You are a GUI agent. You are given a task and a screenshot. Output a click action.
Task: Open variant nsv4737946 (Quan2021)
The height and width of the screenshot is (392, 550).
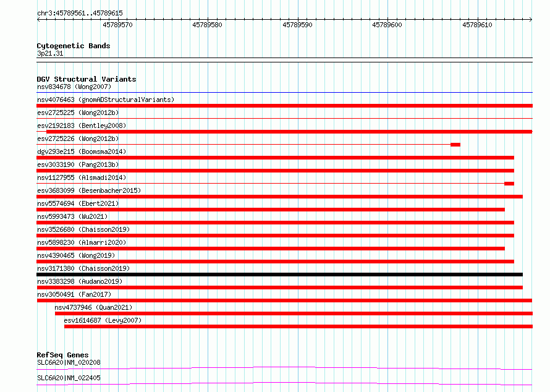click(x=94, y=308)
